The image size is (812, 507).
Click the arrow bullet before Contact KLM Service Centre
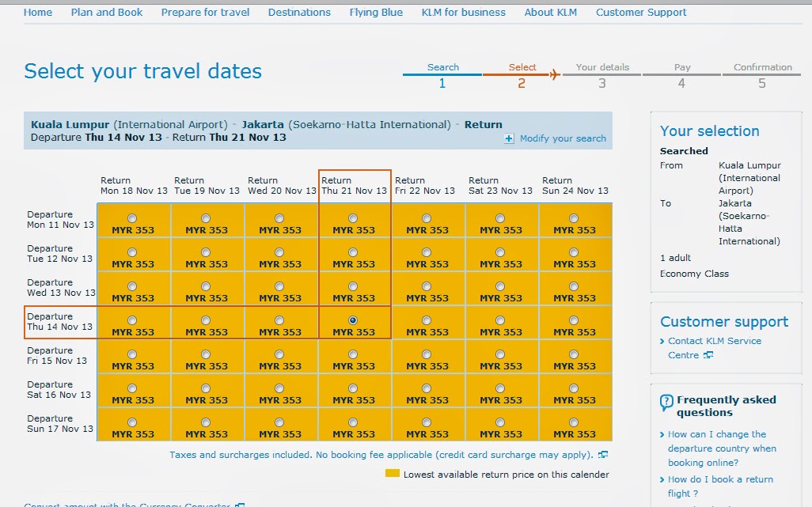click(662, 341)
